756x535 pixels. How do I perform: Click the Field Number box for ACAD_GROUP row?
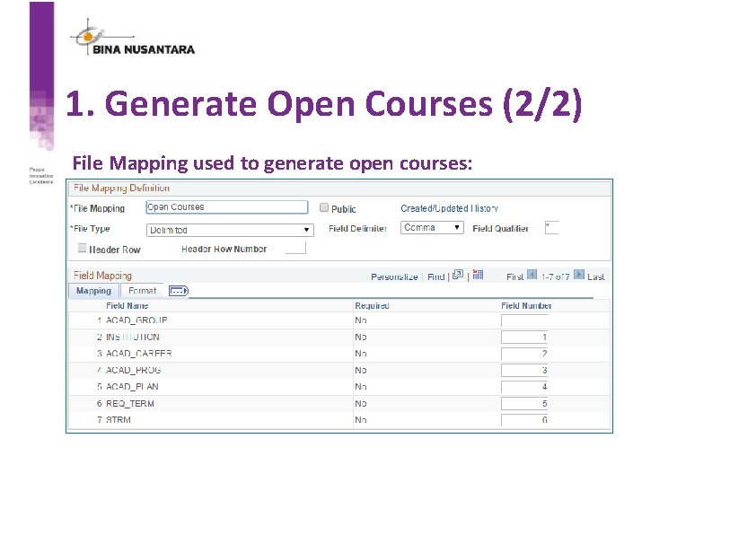(523, 320)
